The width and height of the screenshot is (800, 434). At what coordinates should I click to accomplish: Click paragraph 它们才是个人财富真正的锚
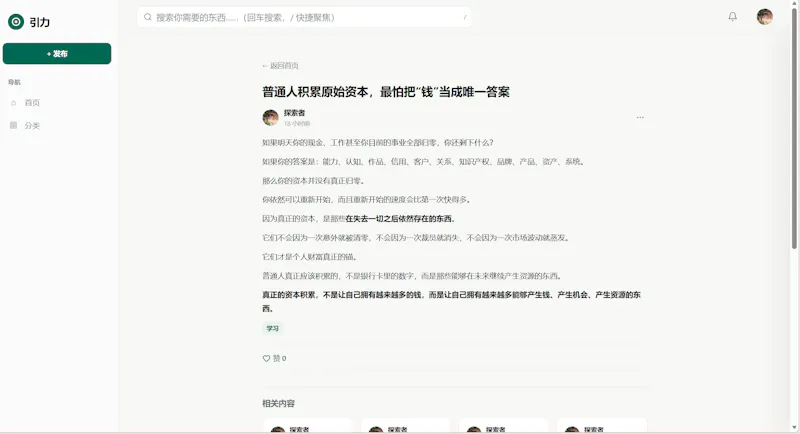click(x=310, y=257)
